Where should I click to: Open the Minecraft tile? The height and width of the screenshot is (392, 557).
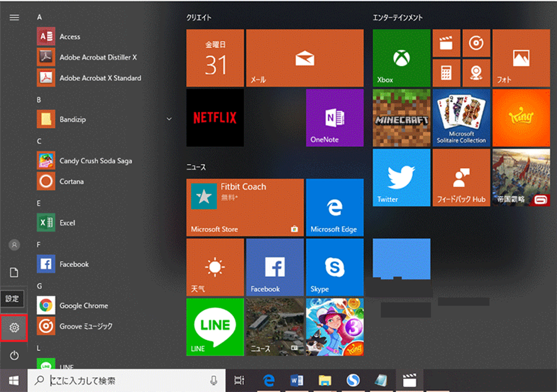[401, 117]
